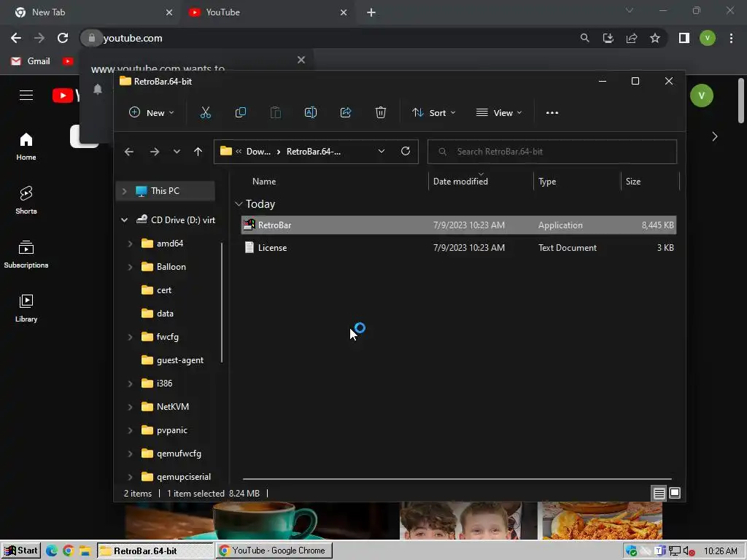
Task: Open RetroBar.64-bit taskbar button
Action: tap(155, 551)
